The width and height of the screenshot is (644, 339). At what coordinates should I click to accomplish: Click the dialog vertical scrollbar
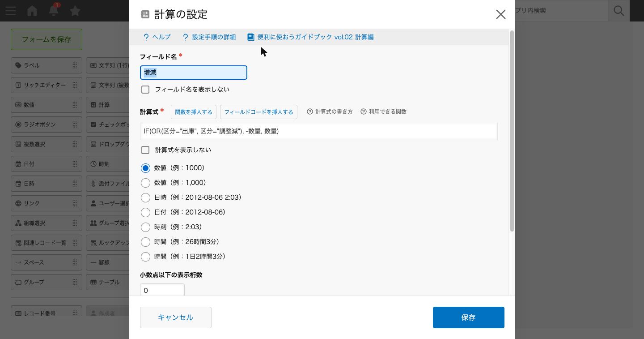coord(512,131)
